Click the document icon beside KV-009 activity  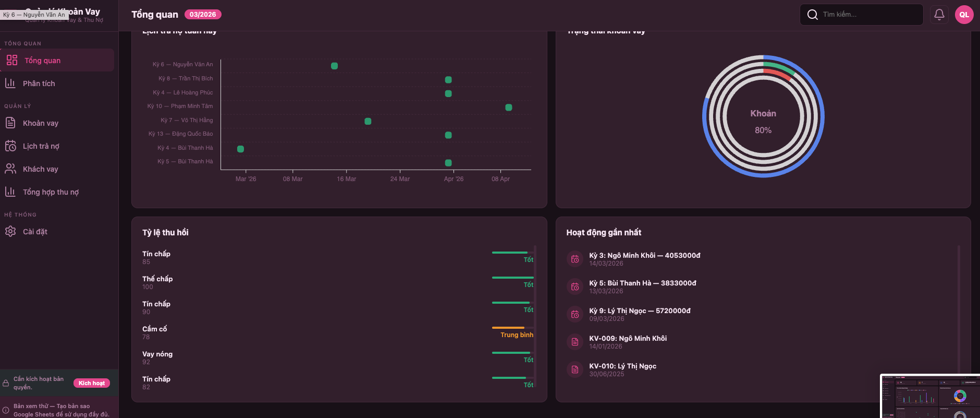point(575,342)
